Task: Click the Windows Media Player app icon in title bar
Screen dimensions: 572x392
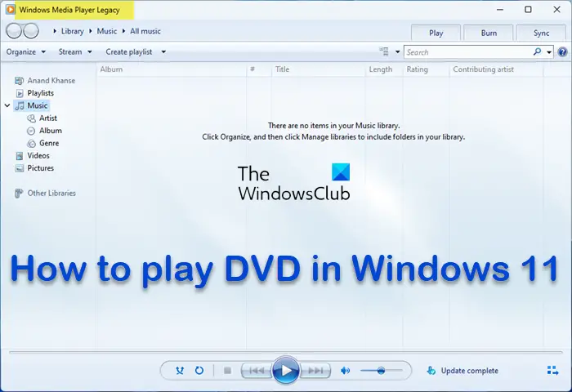Action: point(11,10)
